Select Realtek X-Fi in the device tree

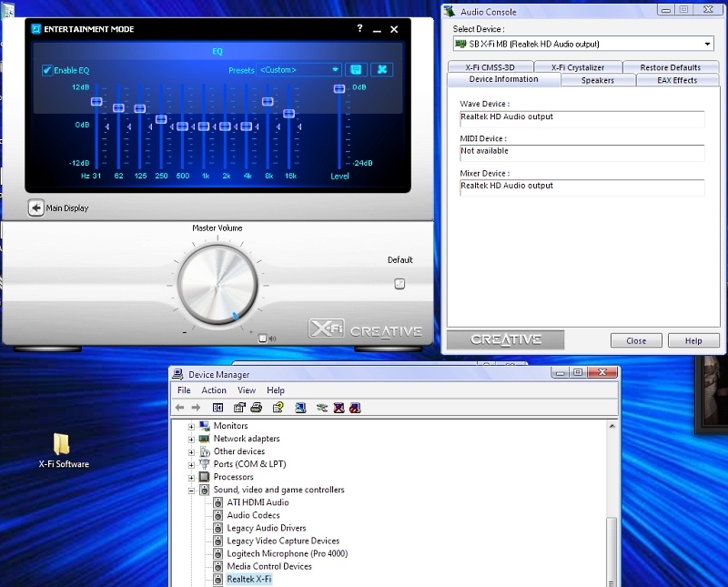pyautogui.click(x=248, y=578)
